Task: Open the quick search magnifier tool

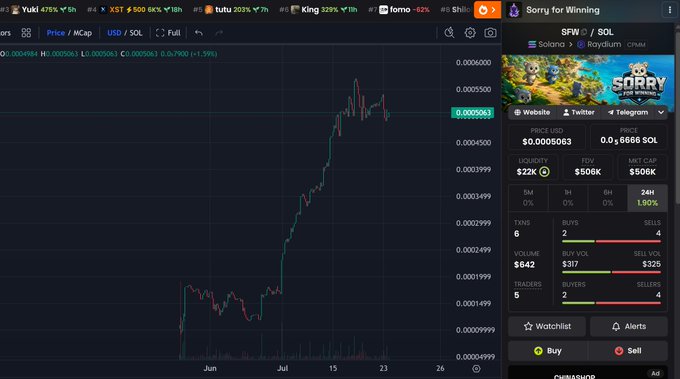Action: coord(449,33)
